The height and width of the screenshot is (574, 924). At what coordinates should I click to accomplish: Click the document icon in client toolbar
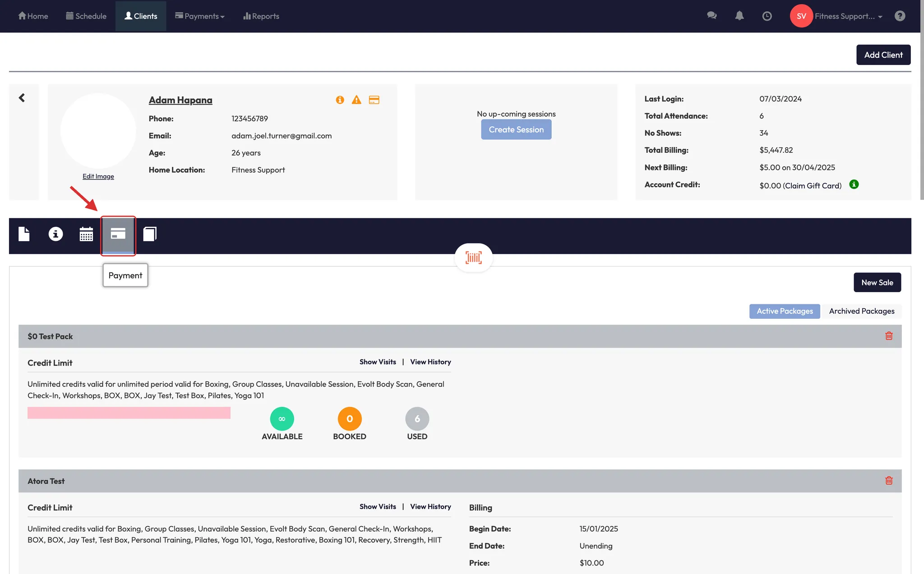pos(24,234)
